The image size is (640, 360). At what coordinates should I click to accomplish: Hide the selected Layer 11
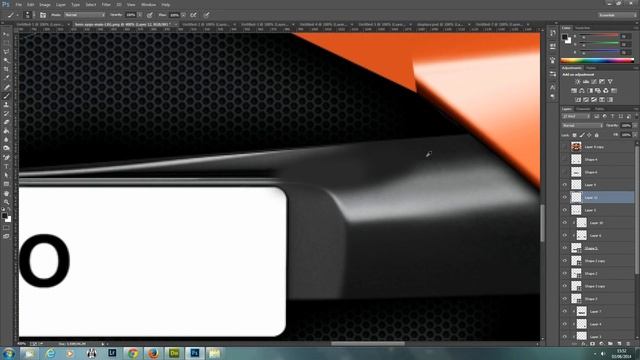pyautogui.click(x=565, y=198)
